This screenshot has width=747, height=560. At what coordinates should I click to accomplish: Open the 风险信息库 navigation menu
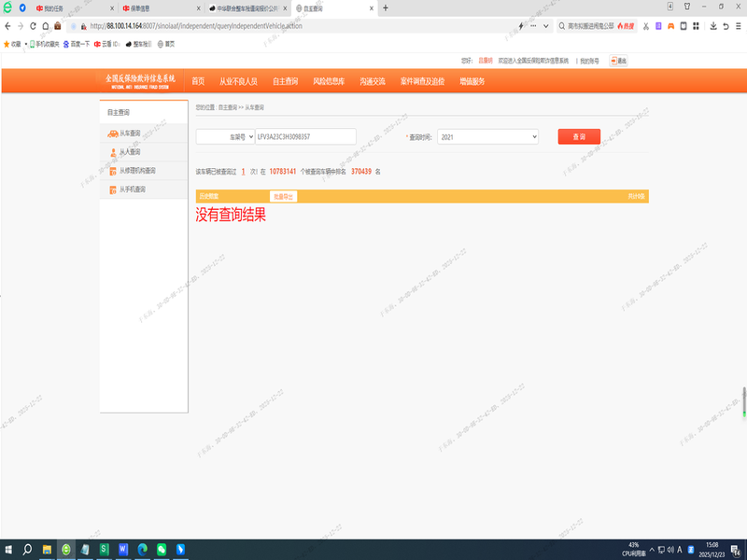[x=331, y=81]
